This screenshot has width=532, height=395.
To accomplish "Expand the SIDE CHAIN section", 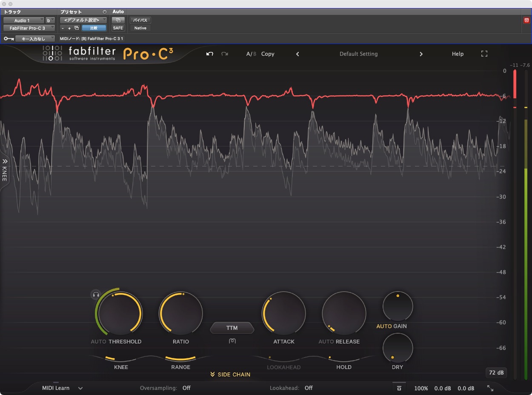I will (x=230, y=375).
